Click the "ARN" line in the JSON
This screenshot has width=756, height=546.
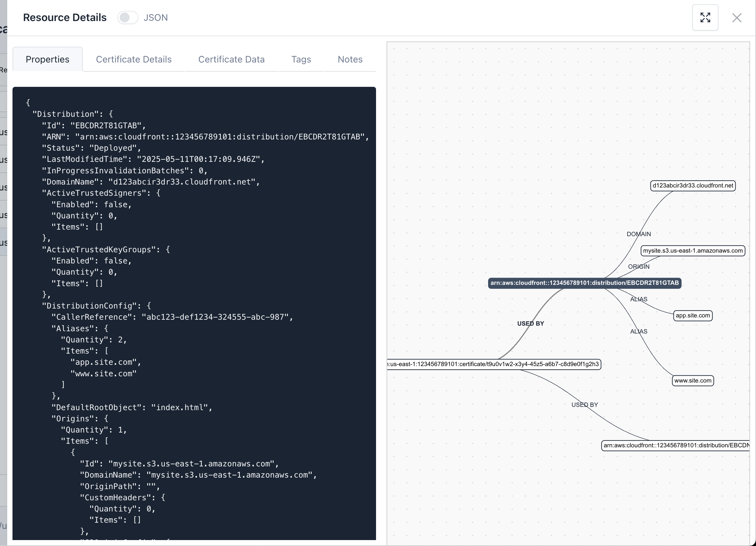point(205,137)
